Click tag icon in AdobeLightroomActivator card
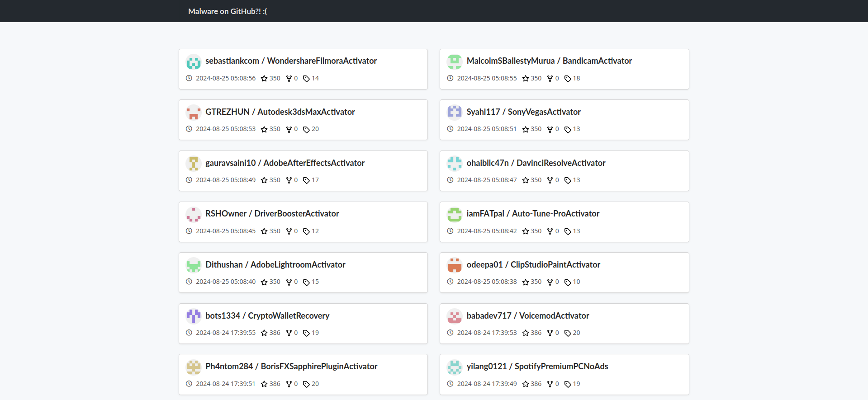Screen dimensions: 868x400 [x=306, y=282]
